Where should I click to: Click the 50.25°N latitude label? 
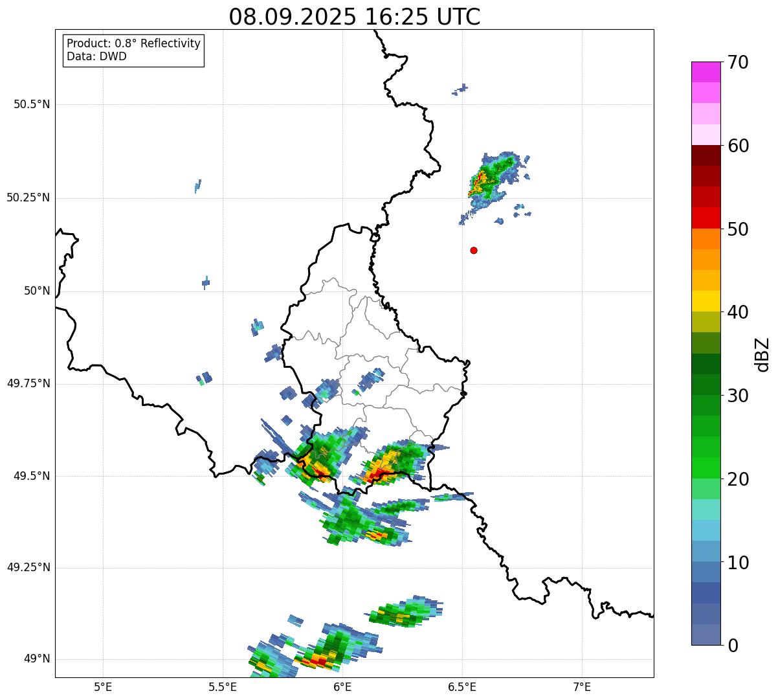click(x=28, y=198)
